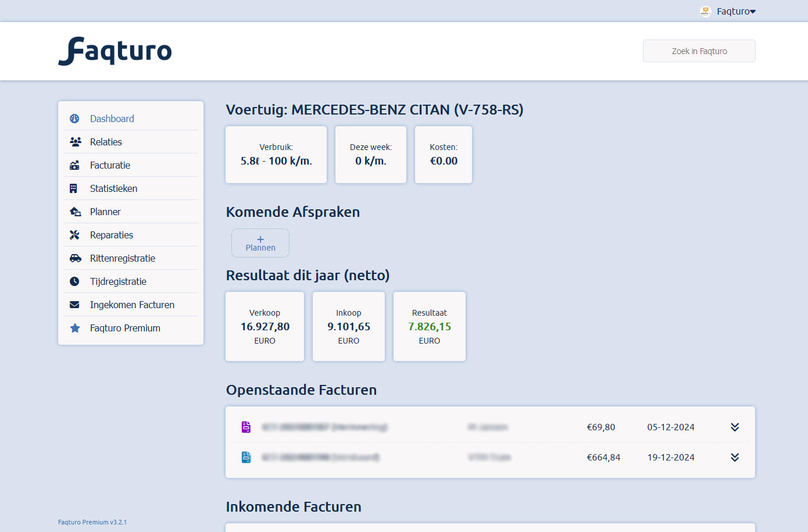Click purple invoice icon in €69,80 row
Screen dimensions: 808x532
coord(246,427)
